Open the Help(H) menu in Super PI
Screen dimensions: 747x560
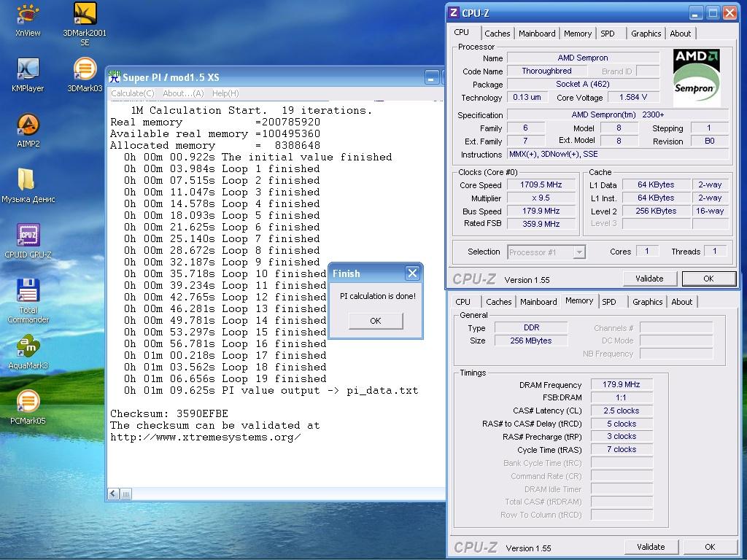tap(225, 93)
